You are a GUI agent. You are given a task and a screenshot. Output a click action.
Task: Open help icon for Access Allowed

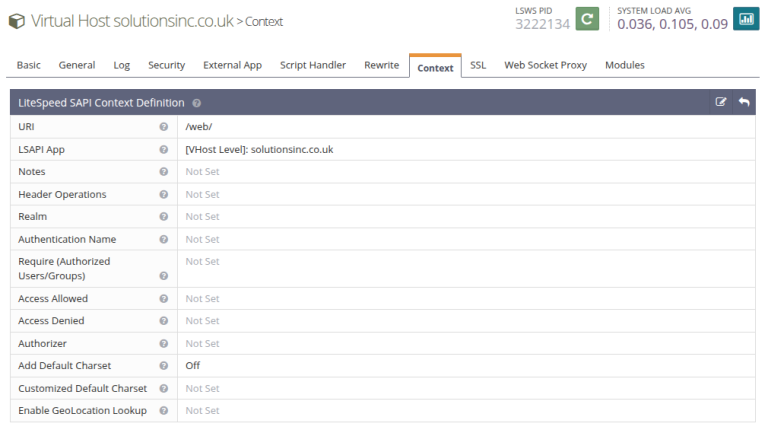(163, 299)
